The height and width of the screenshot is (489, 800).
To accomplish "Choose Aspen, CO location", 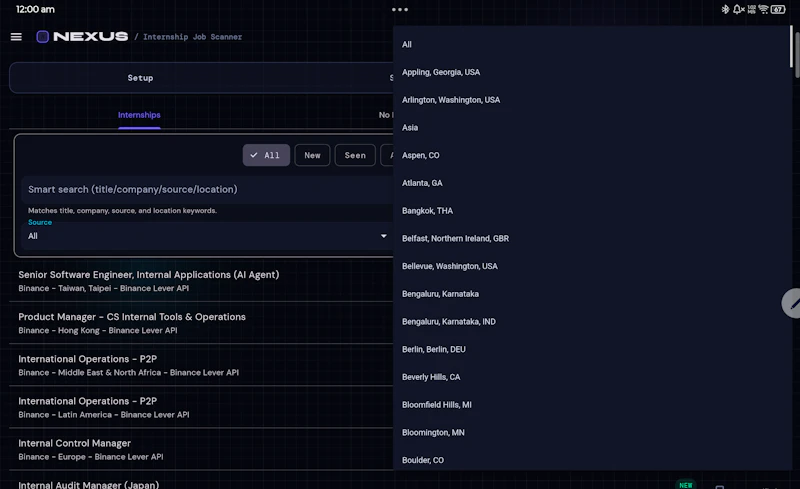I will pyautogui.click(x=592, y=155).
